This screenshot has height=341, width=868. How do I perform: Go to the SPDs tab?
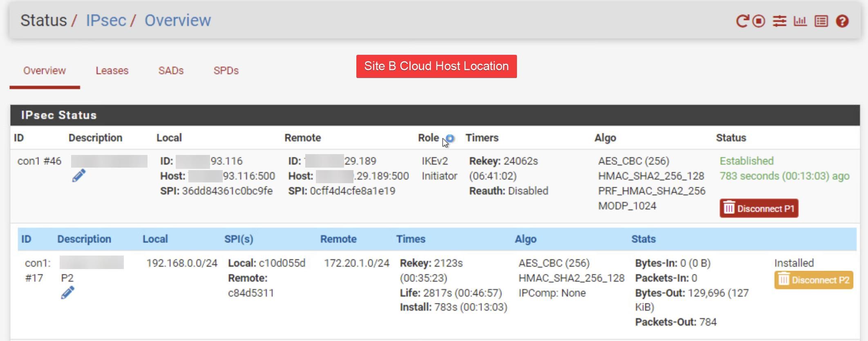[x=226, y=71]
